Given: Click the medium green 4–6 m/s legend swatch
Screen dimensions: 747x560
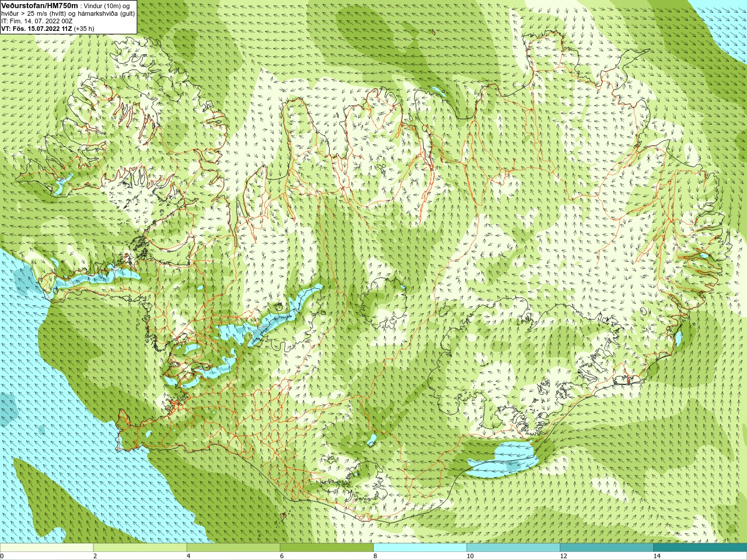Looking at the screenshot, I should point(233,548).
